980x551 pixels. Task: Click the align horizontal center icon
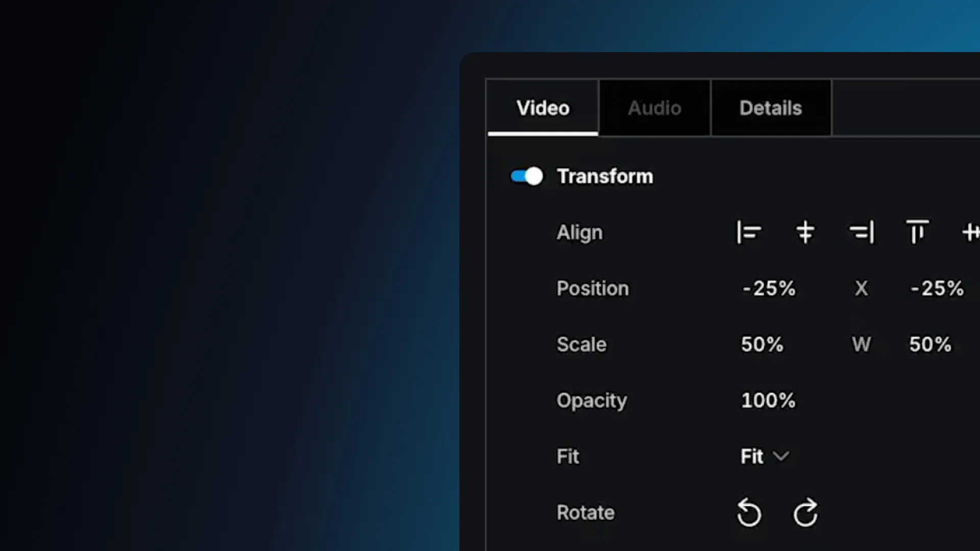pyautogui.click(x=805, y=233)
